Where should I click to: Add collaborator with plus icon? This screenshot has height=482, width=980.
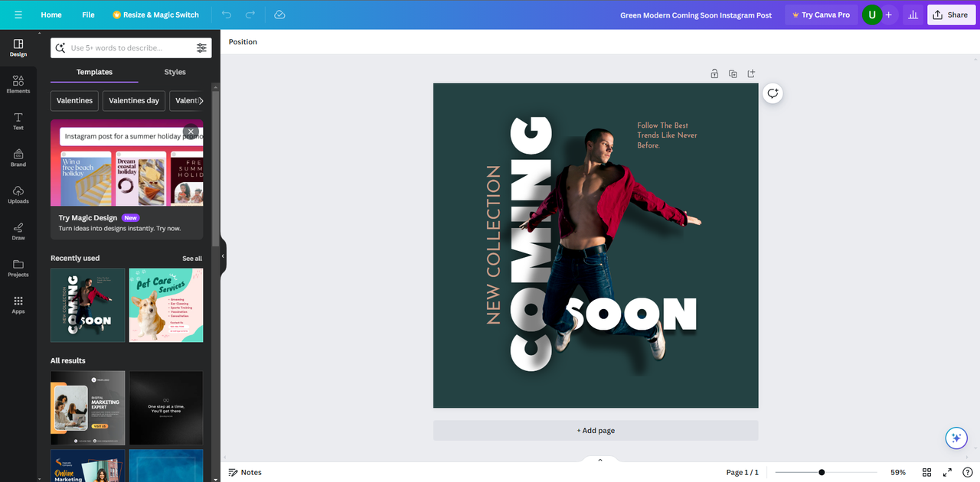click(889, 15)
